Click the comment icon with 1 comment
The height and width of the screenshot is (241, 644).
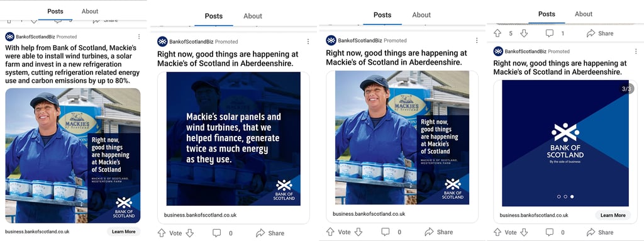coord(550,33)
